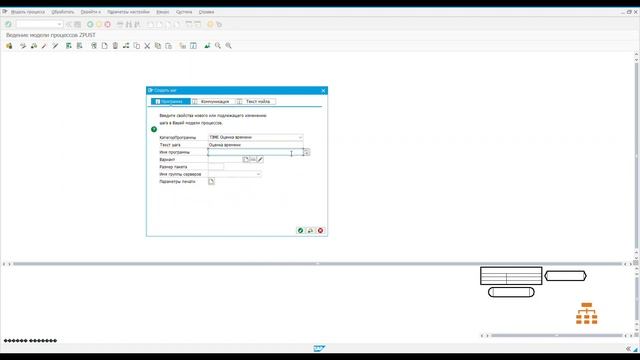Click the scissors cut icon in the application toolbar

(147, 46)
